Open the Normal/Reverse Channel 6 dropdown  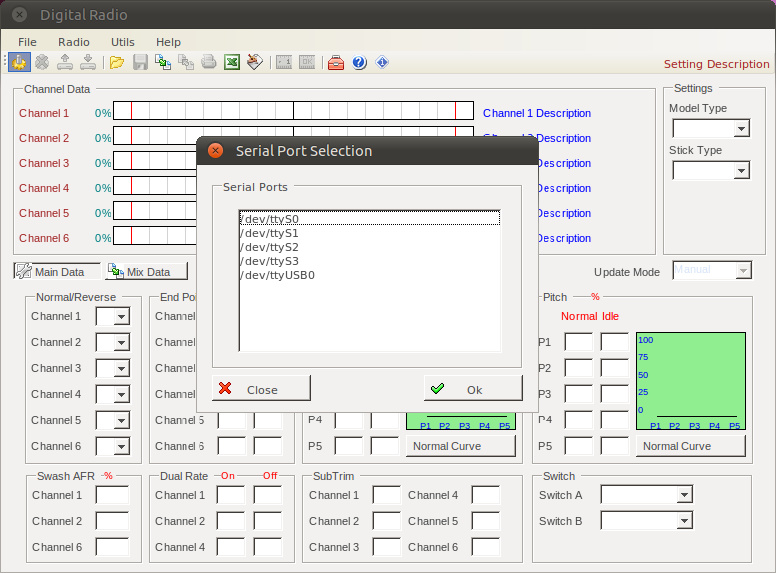[x=113, y=446]
